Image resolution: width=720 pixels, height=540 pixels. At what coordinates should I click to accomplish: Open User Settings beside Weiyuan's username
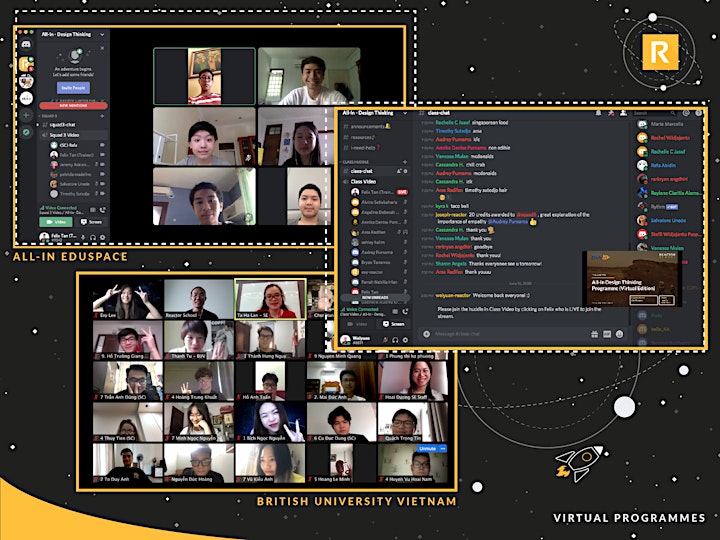click(405, 340)
